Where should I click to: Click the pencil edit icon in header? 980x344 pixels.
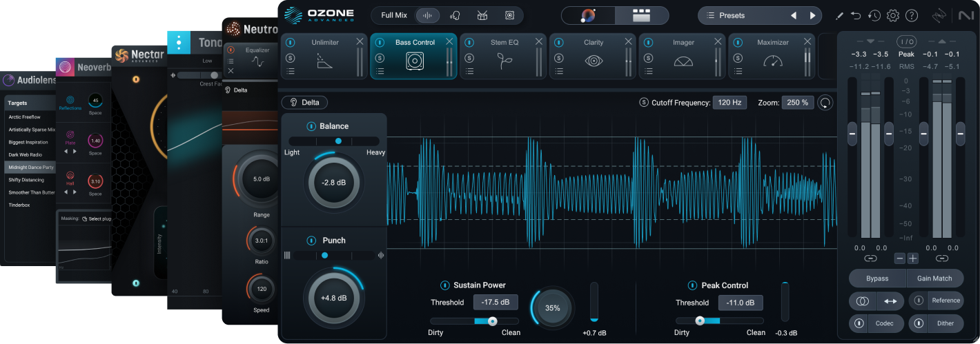click(839, 15)
